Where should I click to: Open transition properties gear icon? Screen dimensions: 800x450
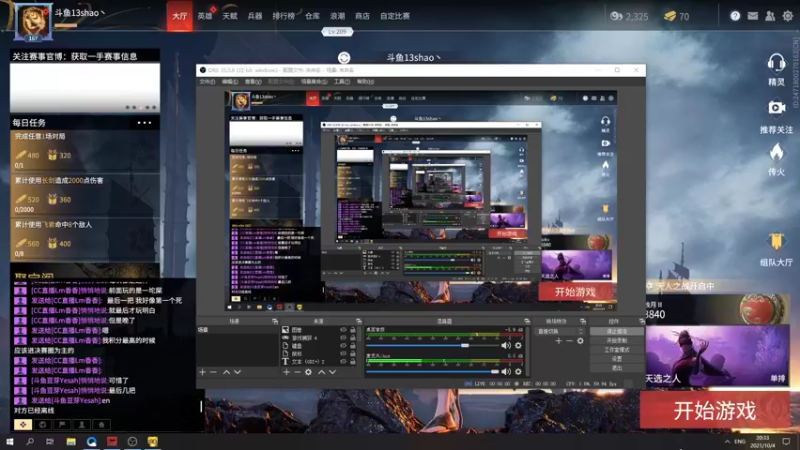(580, 341)
